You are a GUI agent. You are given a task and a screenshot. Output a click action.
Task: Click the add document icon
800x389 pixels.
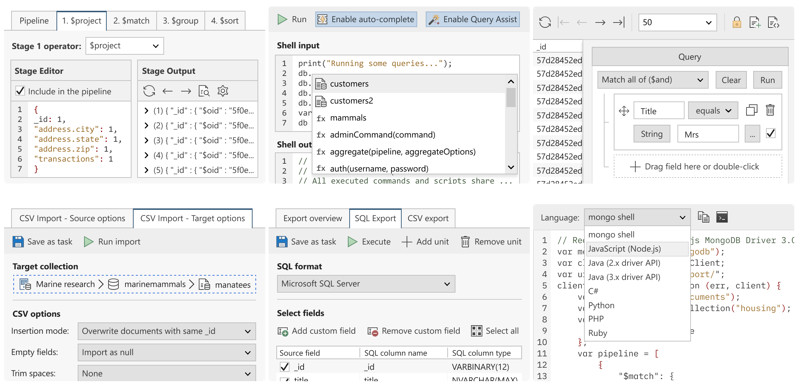pyautogui.click(x=755, y=22)
